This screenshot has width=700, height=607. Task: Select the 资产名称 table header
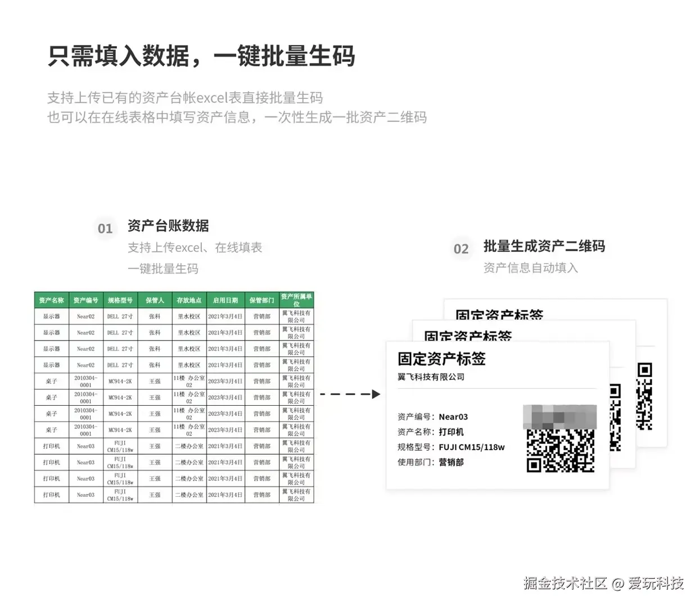[x=52, y=300]
